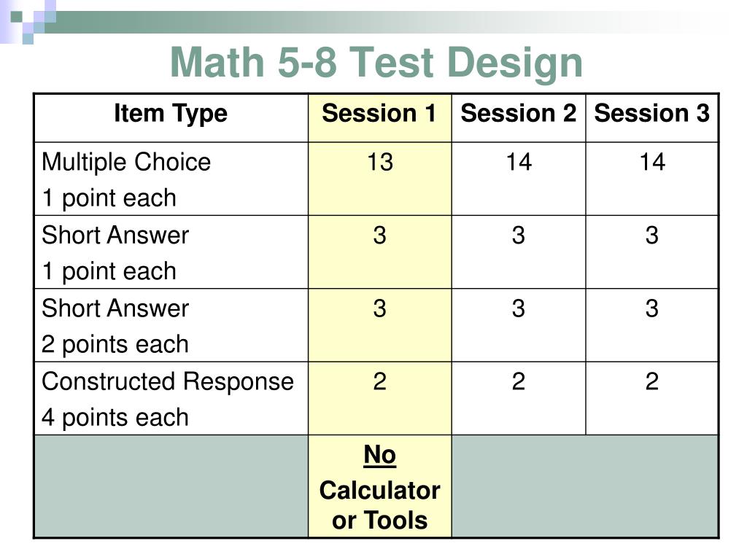The image size is (747, 560).
Task: Click Constructed Response value under Session 1
Action: coord(379,381)
